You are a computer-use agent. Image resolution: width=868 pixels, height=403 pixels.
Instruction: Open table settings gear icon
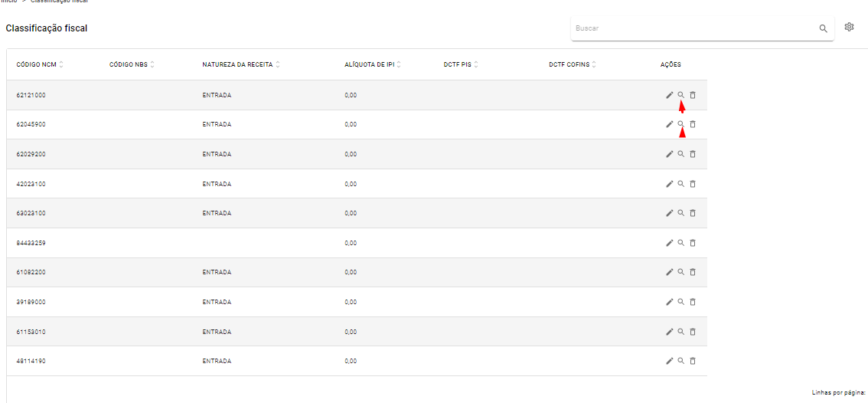coord(849,27)
